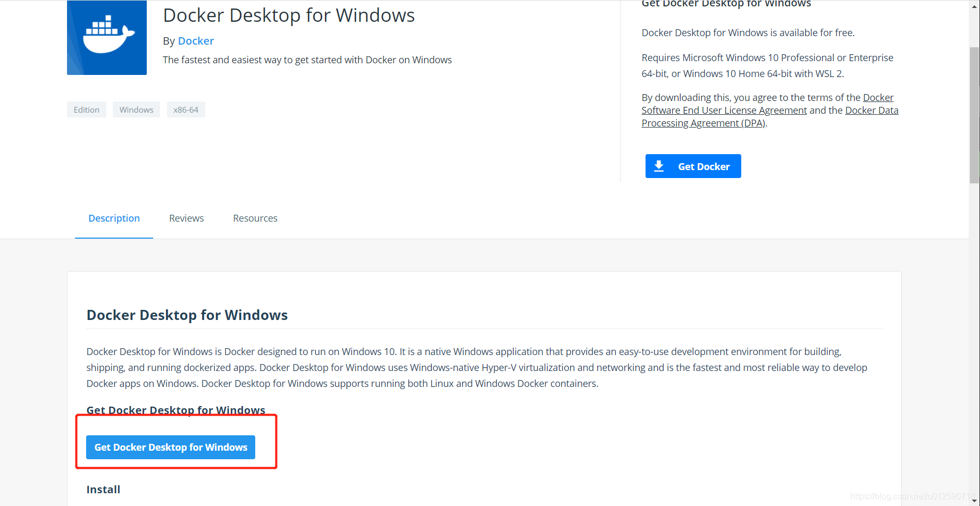Screen dimensions: 980x506
Task: Open the Docker publisher link
Action: (196, 41)
